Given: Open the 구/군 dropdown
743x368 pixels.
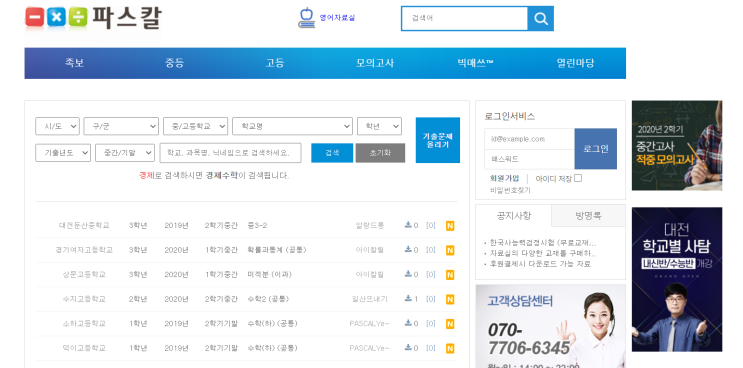Looking at the screenshot, I should click(x=121, y=126).
